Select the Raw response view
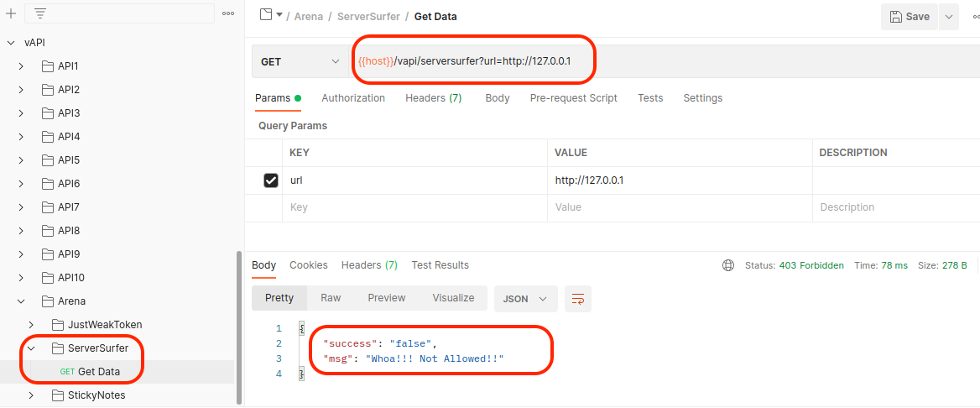The image size is (980, 408). (331, 298)
